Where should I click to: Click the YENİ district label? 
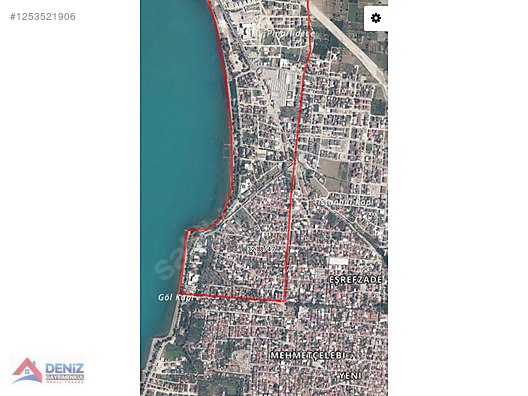click(350, 375)
